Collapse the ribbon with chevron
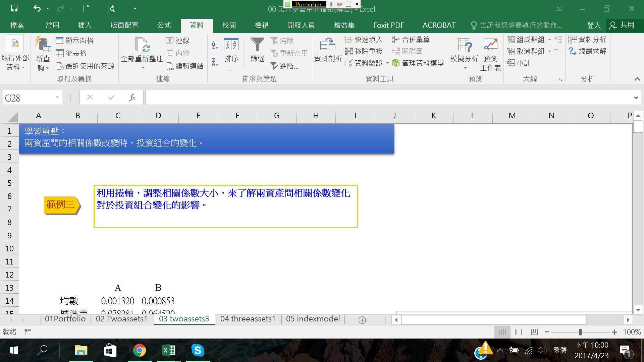644x362 pixels. coord(637,79)
